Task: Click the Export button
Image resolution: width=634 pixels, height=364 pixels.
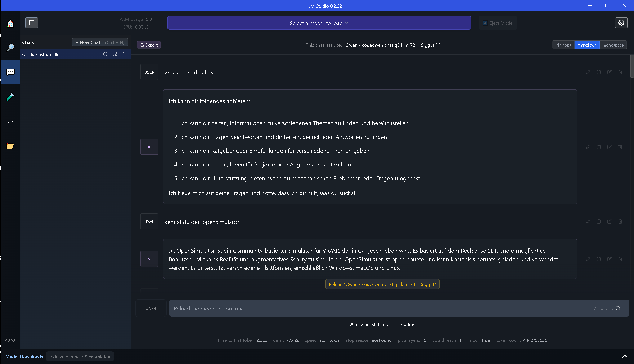Action: pyautogui.click(x=149, y=45)
